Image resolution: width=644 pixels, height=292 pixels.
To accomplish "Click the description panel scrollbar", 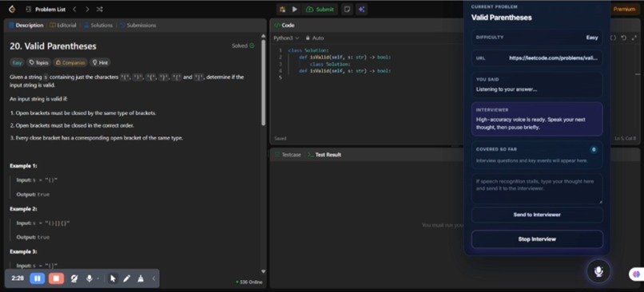I will click(x=263, y=82).
